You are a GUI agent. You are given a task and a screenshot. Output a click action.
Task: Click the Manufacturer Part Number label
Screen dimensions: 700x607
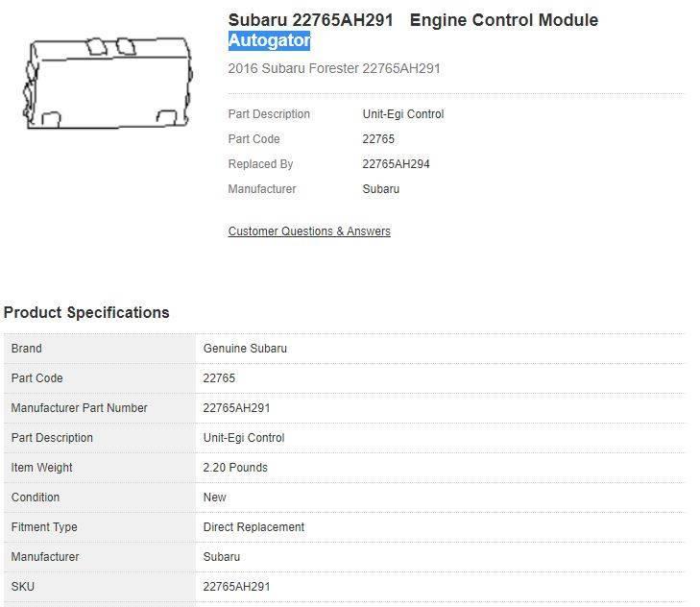(x=79, y=408)
